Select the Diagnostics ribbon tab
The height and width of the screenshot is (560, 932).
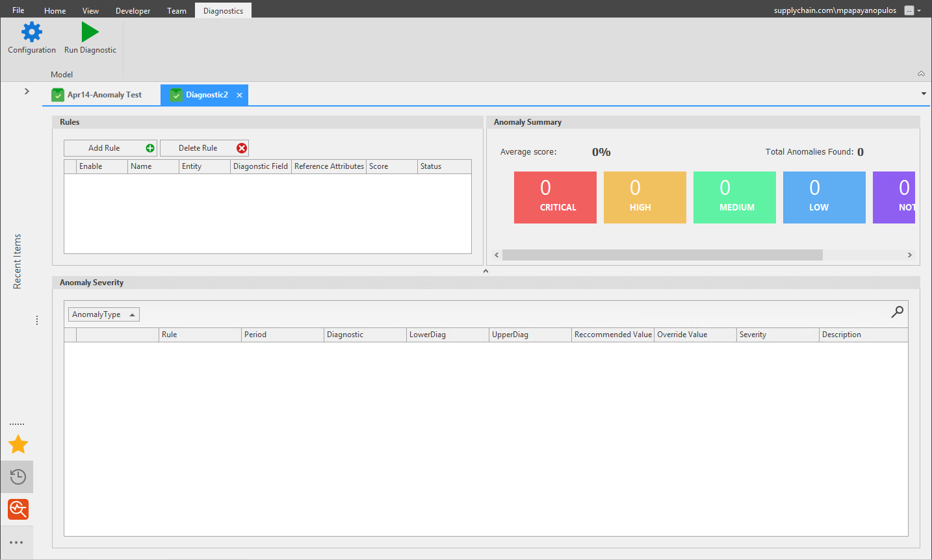pyautogui.click(x=223, y=10)
